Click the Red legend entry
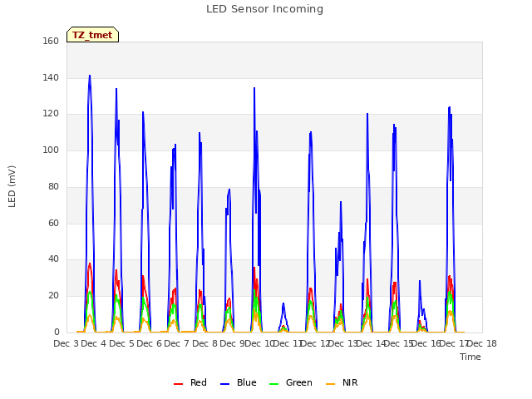 click(190, 382)
